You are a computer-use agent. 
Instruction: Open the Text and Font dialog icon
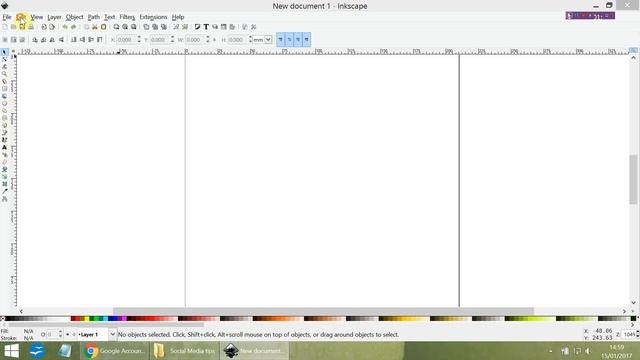(x=206, y=27)
